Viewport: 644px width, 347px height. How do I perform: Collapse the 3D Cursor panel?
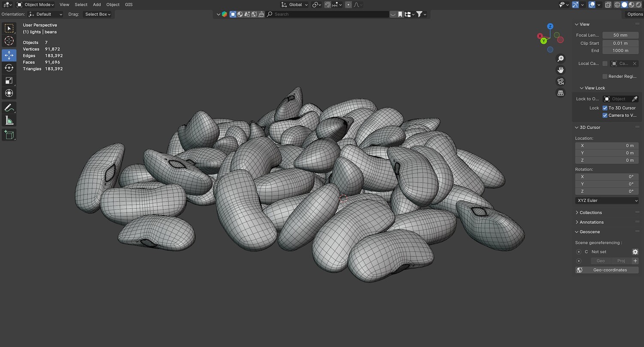[587, 128]
